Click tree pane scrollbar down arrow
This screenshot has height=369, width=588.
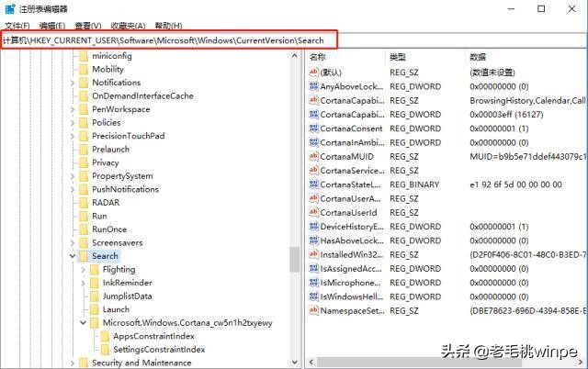295,363
